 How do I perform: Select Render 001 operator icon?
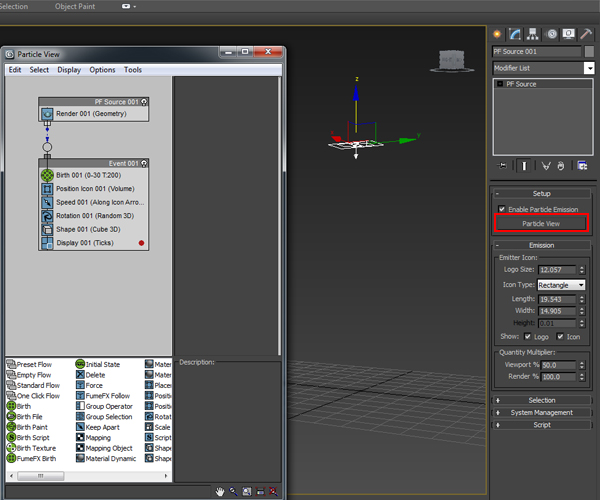[x=47, y=114]
